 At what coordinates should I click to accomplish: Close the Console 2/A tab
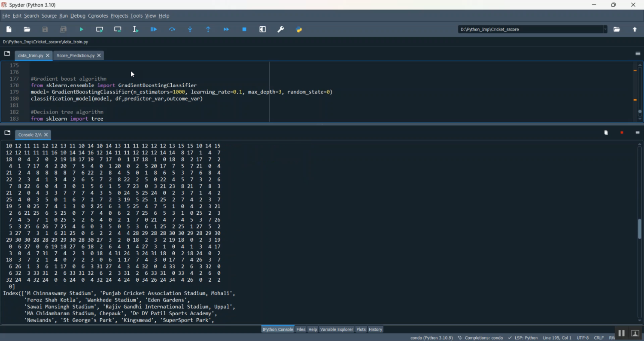46,135
